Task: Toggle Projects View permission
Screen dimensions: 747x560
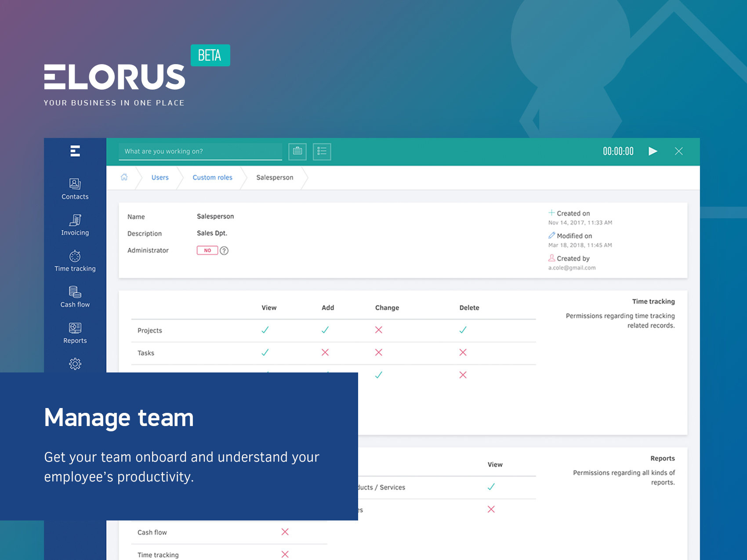Action: (x=265, y=330)
